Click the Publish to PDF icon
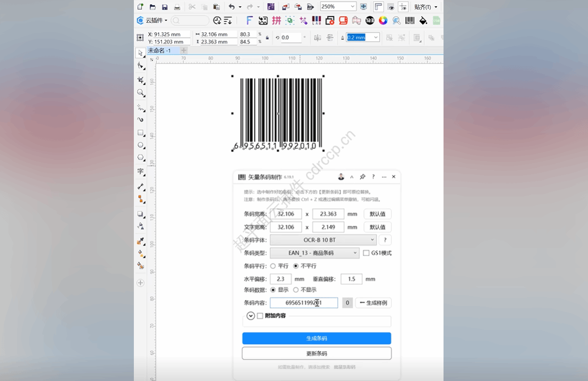Image resolution: width=588 pixels, height=381 pixels. pos(311,7)
